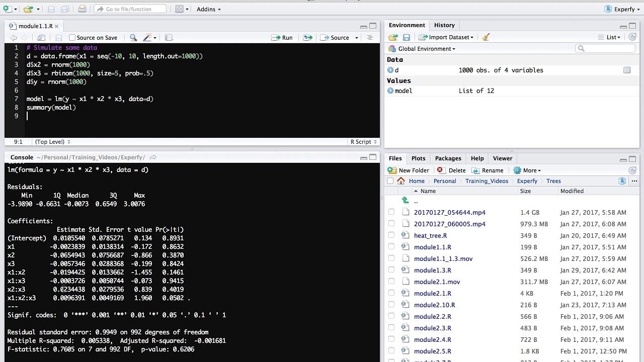Viewport: 644px width, 362px height.
Task: Enable the Source on Save checkbox
Action: coord(72,38)
